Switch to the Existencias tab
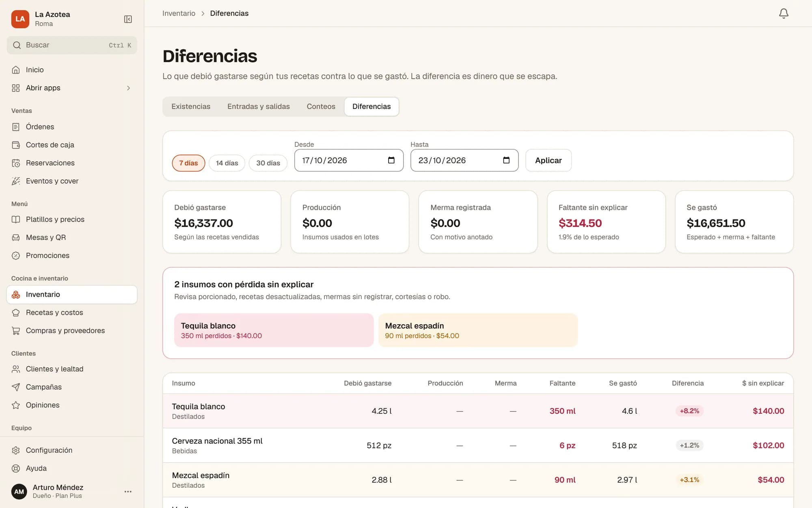 coord(191,106)
